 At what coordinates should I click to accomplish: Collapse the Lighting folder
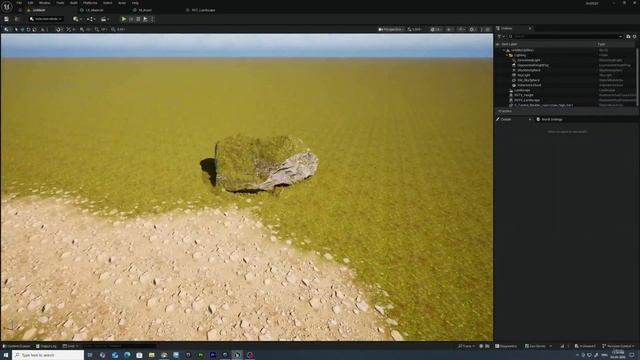(507, 55)
